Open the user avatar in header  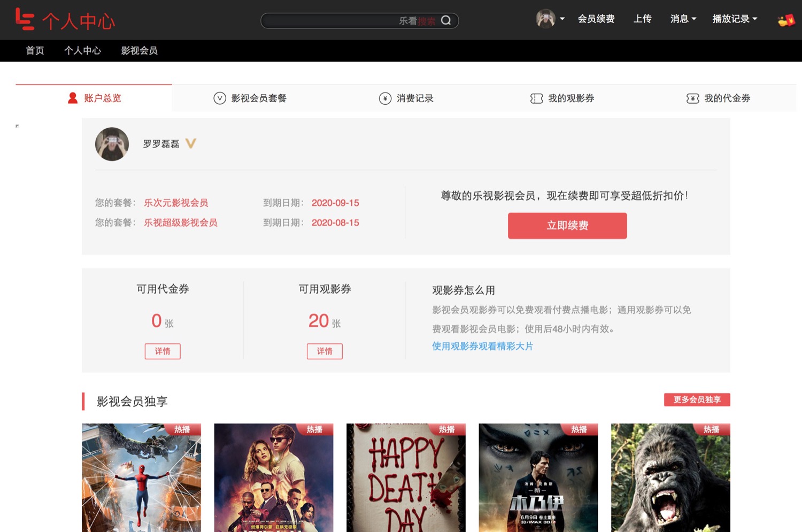[x=545, y=19]
